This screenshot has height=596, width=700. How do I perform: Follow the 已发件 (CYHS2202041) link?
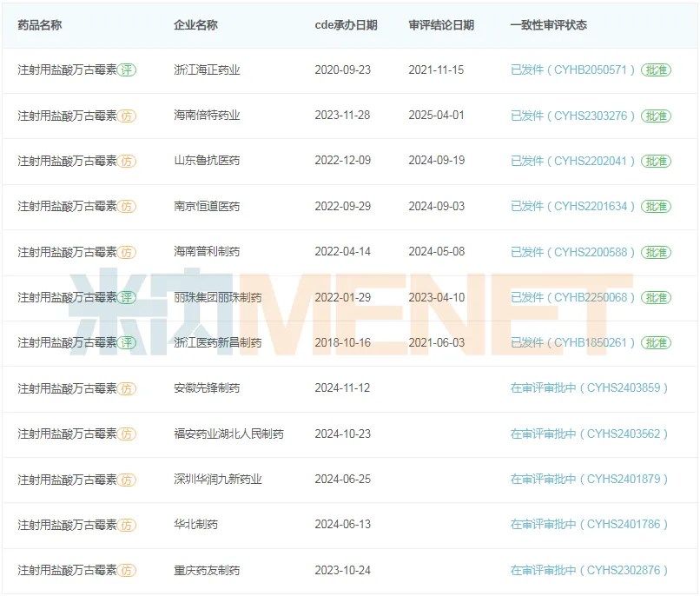click(573, 162)
